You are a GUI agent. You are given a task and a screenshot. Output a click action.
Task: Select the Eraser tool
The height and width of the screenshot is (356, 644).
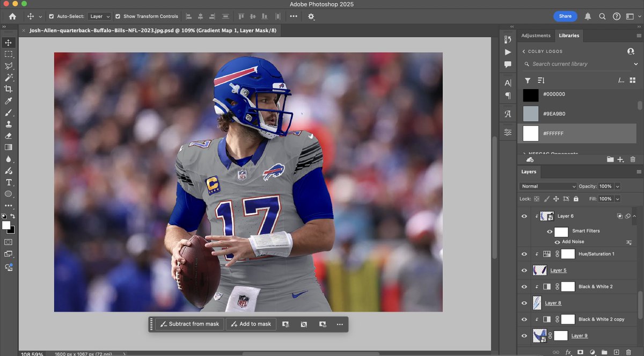click(8, 136)
